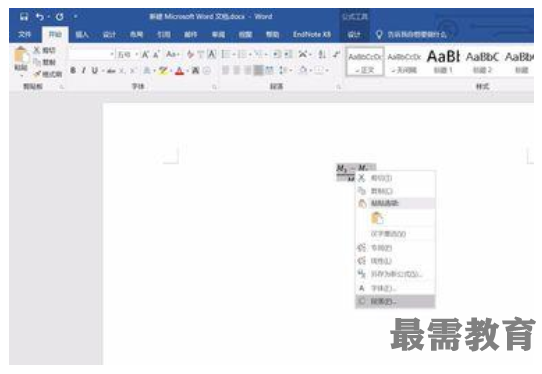This screenshot has width=542, height=374.
Task: Click the paragraph Shading paint bucket
Action: click(303, 71)
